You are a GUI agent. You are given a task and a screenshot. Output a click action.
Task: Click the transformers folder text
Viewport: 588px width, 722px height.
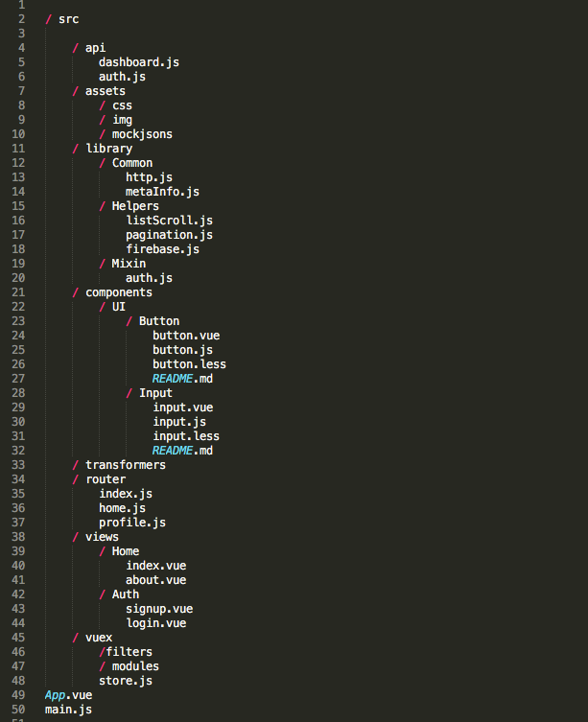click(126, 465)
